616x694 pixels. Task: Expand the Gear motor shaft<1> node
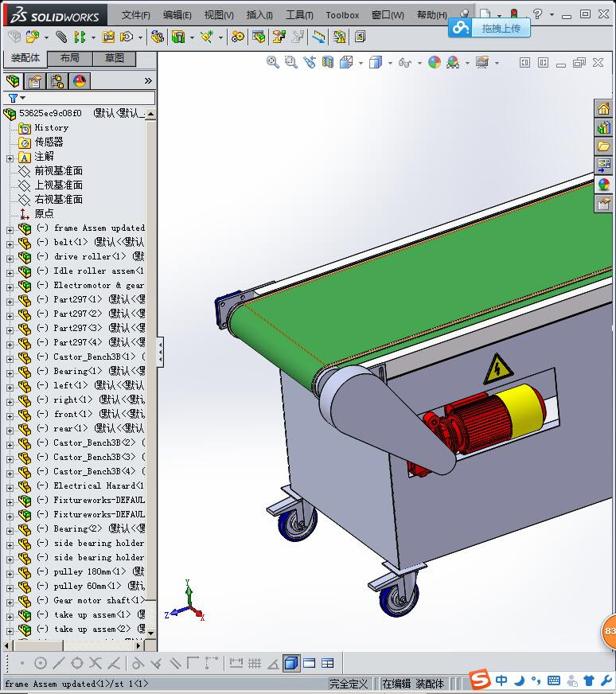[10, 602]
